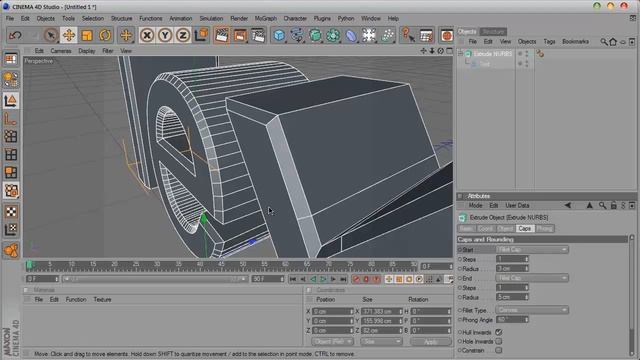Collapse the Extrude NURBS tree node
The height and width of the screenshot is (360, 640).
coord(460,54)
